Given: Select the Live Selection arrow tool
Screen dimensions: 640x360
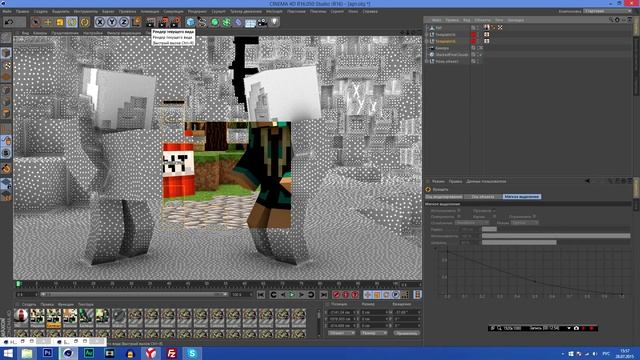Looking at the screenshot, I should coord(36,22).
